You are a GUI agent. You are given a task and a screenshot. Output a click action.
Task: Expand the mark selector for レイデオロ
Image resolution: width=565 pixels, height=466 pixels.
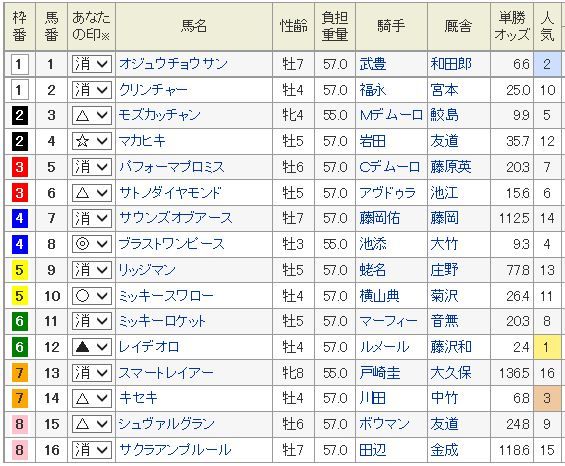pos(92,347)
